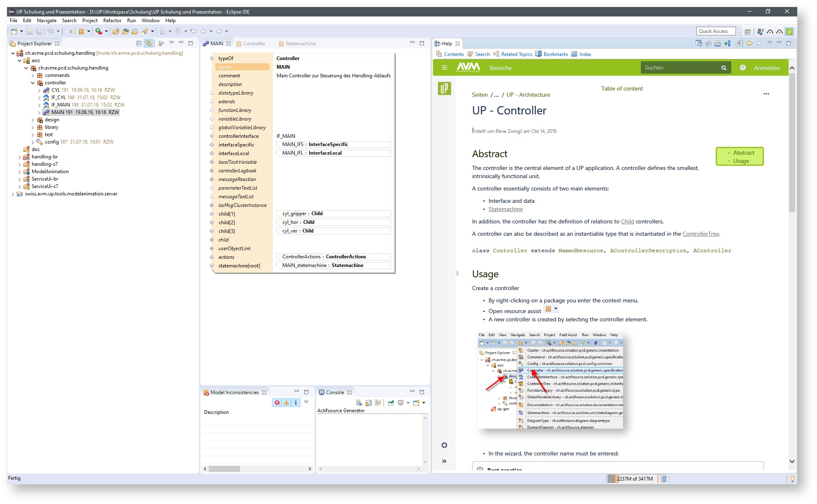Click the AVM hamburger menu icon
The image size is (817, 504).
click(445, 67)
